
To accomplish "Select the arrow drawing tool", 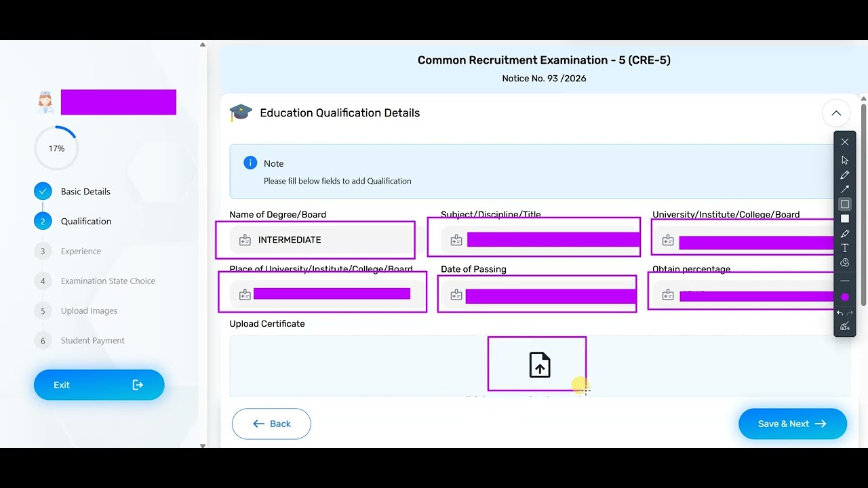I will point(845,190).
